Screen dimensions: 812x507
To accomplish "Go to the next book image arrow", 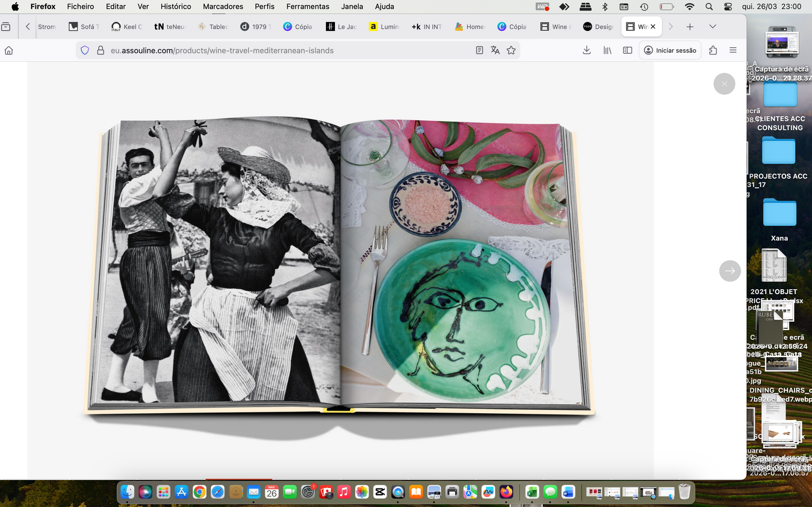I will click(730, 271).
